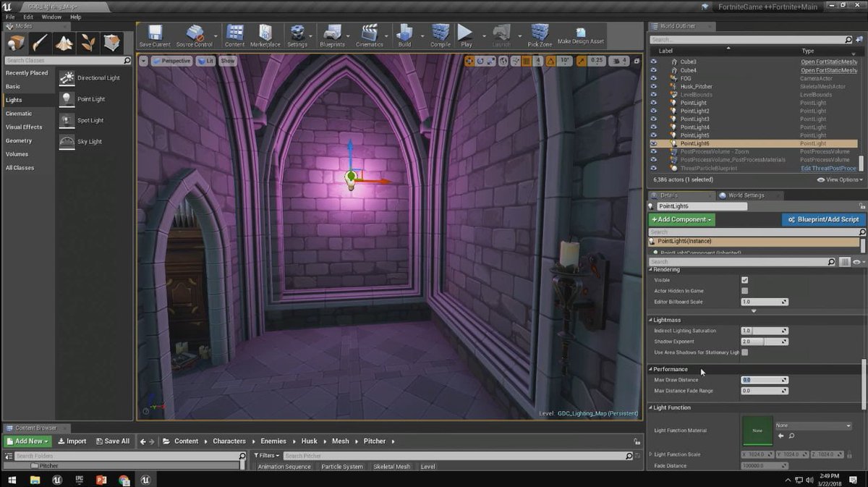Click the Open FortStaticMesh link for Cube3

point(828,62)
